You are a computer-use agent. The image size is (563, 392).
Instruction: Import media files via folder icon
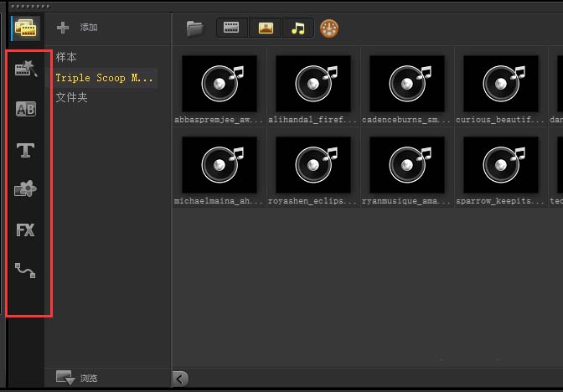click(195, 28)
